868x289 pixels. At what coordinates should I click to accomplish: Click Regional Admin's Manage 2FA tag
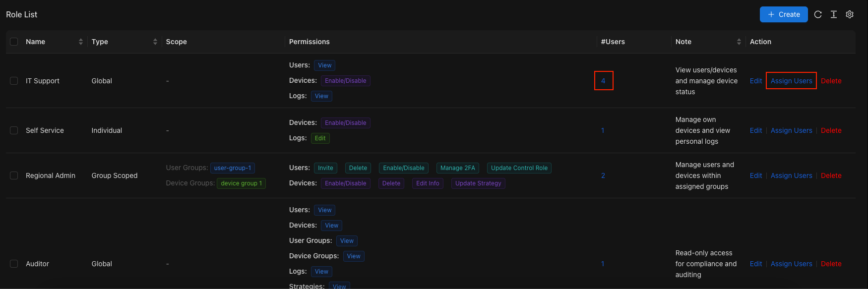click(458, 168)
